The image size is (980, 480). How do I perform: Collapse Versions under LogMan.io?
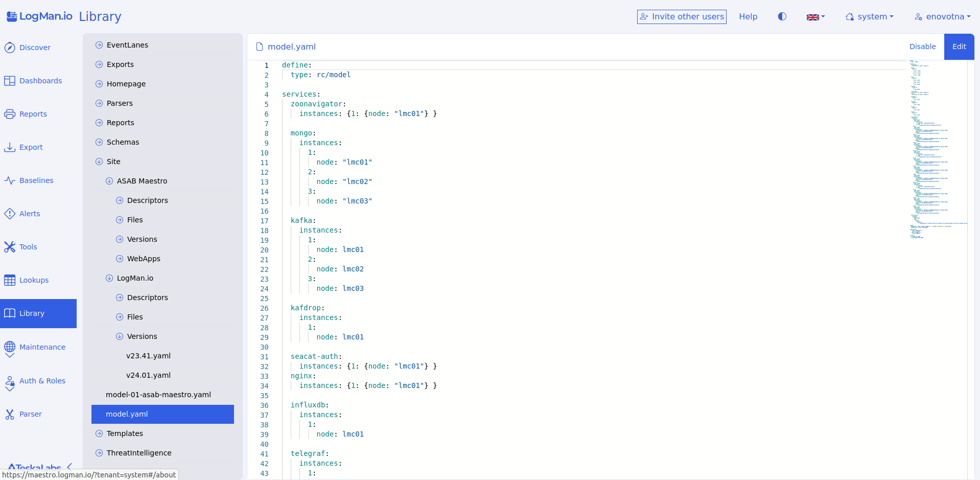[x=120, y=336]
